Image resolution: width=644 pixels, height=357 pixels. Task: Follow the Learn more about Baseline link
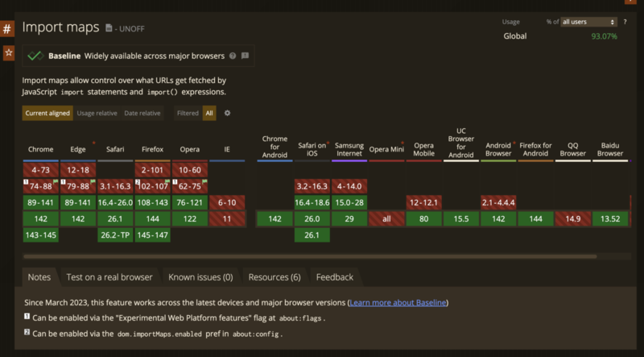[x=398, y=303]
